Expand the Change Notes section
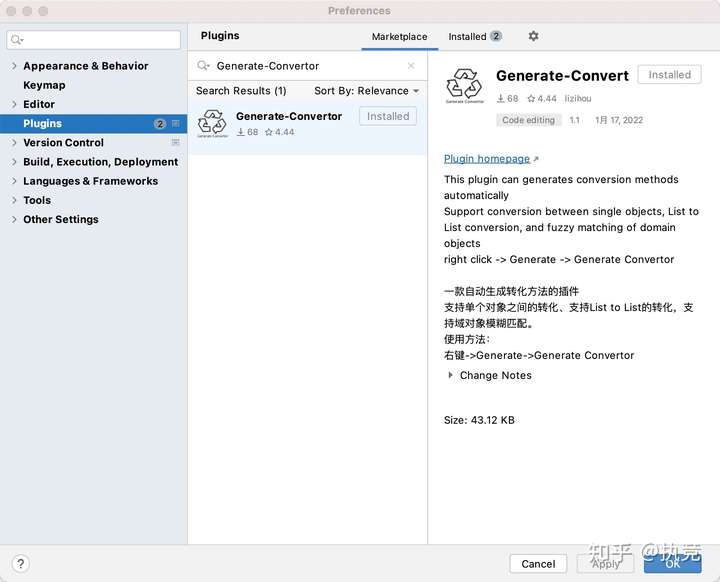This screenshot has width=720, height=582. click(x=450, y=375)
